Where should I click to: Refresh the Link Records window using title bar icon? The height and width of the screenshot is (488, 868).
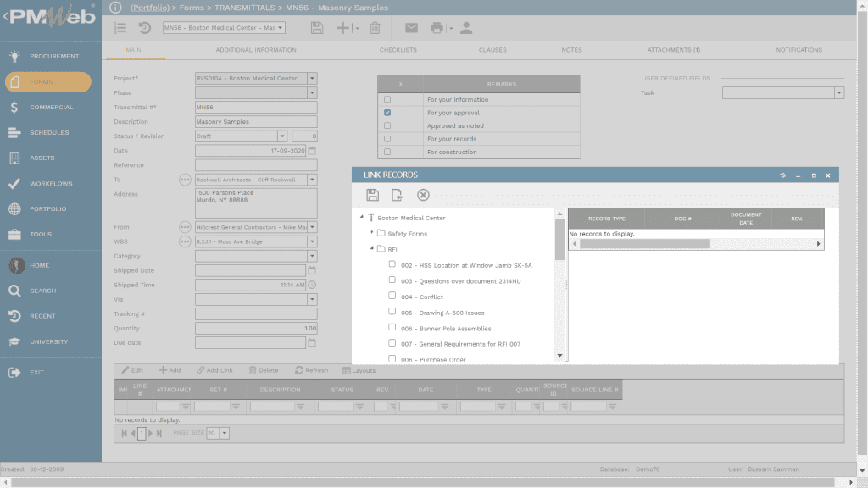click(782, 175)
